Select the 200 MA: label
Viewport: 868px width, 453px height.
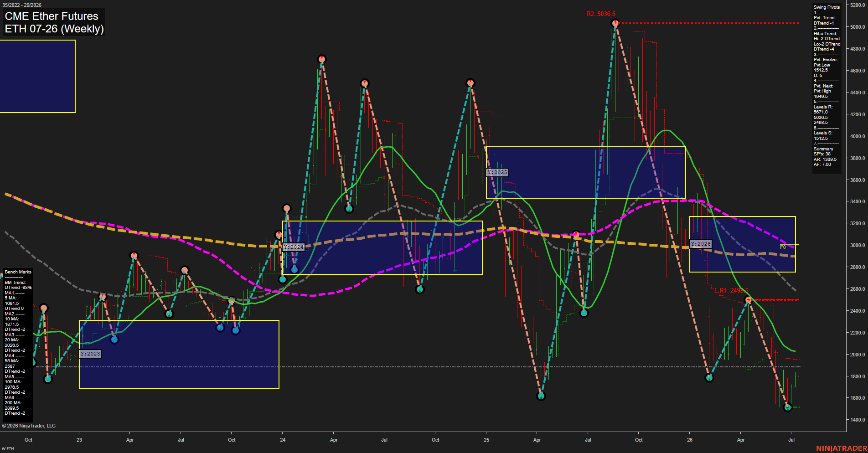[13, 403]
